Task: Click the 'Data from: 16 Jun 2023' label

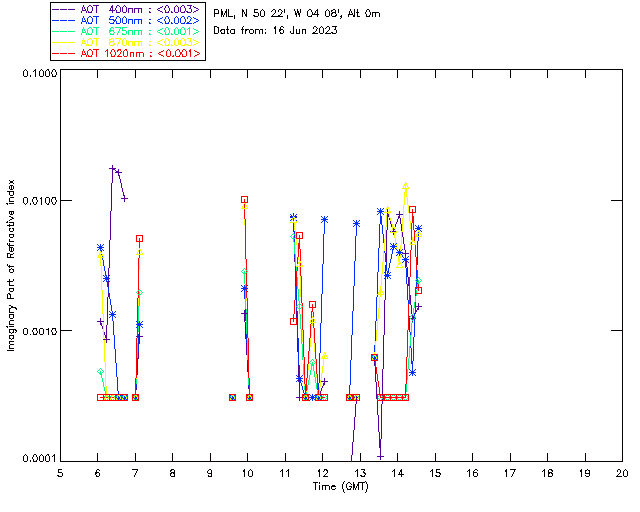Action: [276, 31]
